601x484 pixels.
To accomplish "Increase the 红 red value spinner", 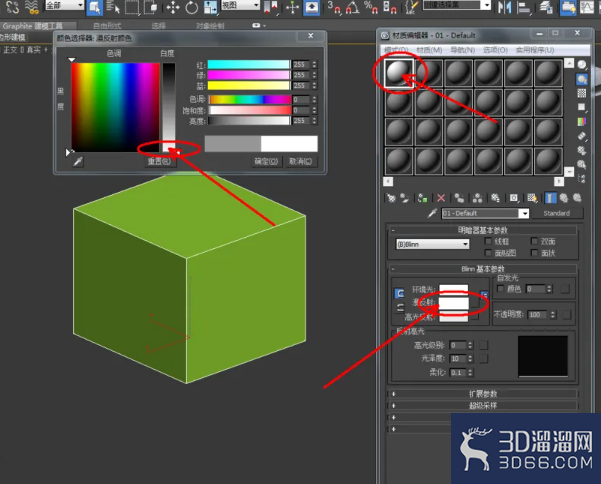I will point(314,62).
